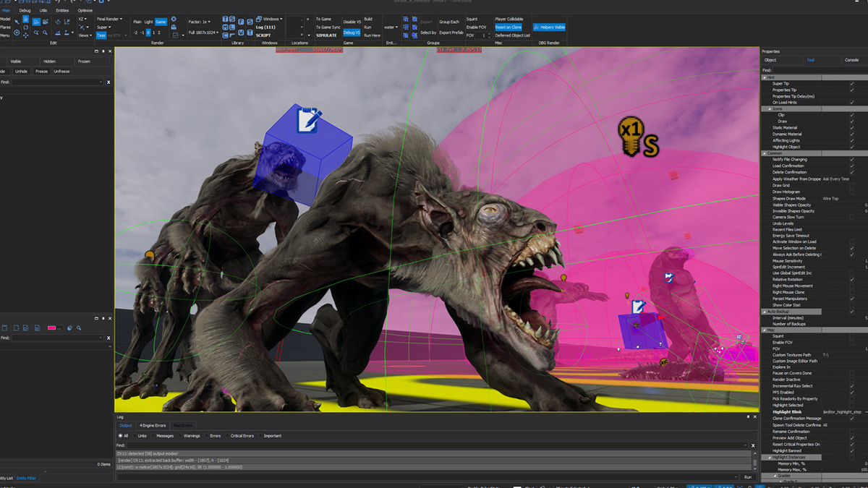Select the Critical Errors radio filter
Screen dimensions: 868x488
[228, 436]
